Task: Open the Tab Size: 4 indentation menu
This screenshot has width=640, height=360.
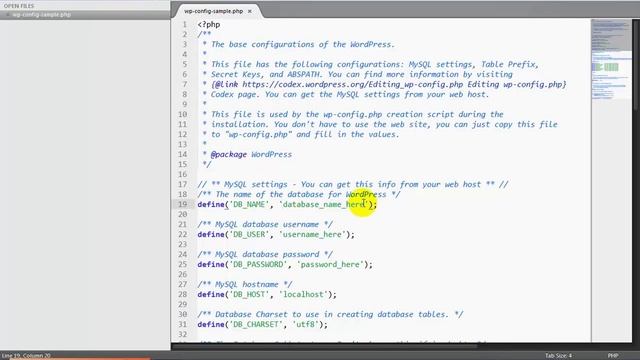Action: (559, 356)
